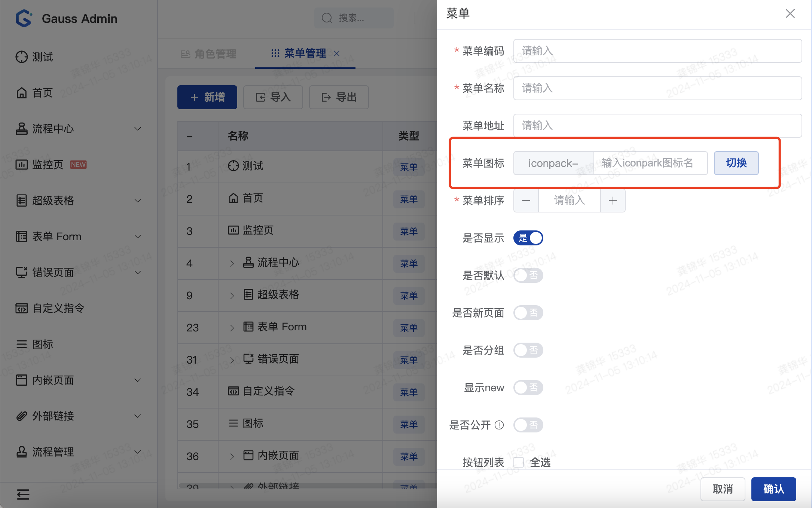
Task: Select the 监控页 sidebar icon
Action: point(22,164)
